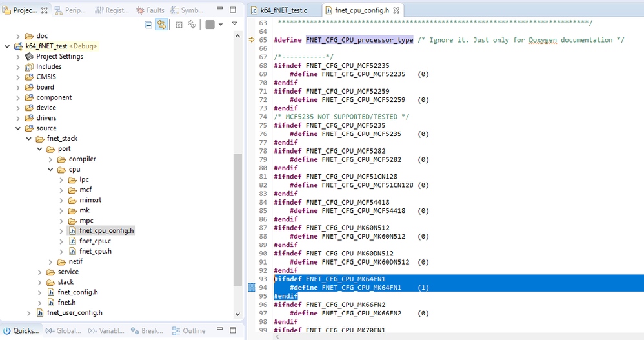
Task: Click the grid icon in explorer toolbar
Action: 179,25
